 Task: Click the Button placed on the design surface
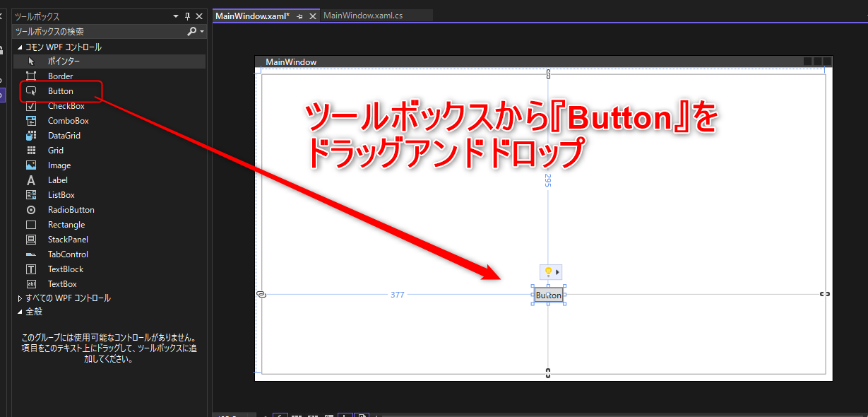(548, 295)
